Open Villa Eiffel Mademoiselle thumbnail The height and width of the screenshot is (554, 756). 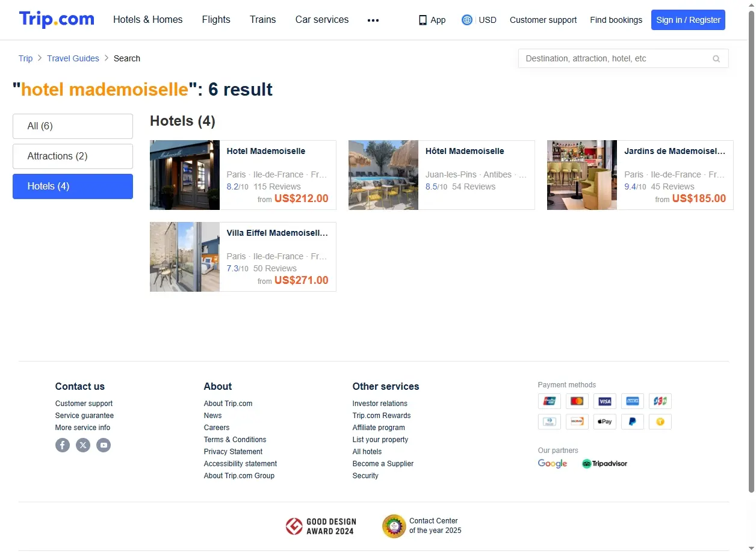tap(185, 257)
